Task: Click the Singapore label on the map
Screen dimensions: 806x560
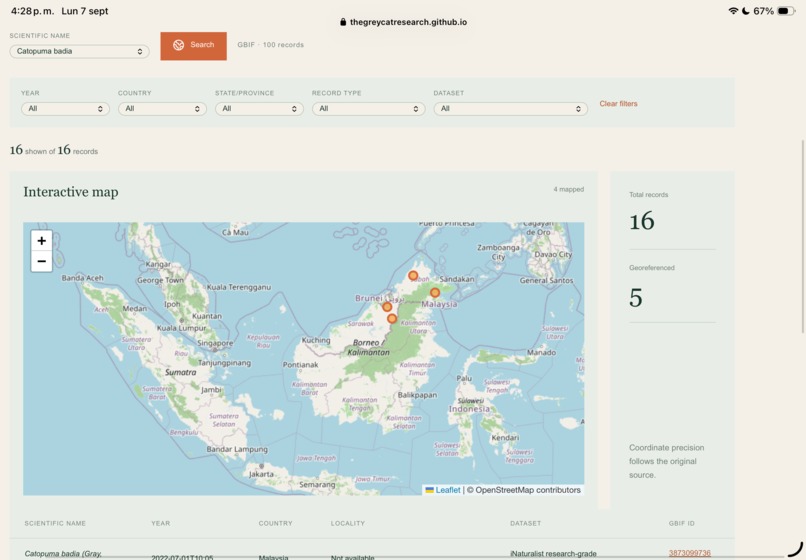Action: point(215,343)
